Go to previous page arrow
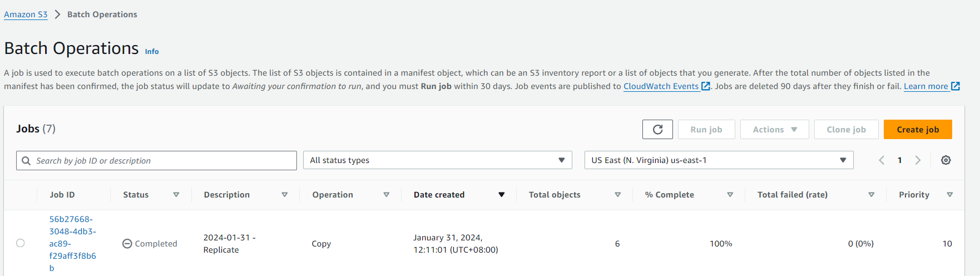Image resolution: width=980 pixels, height=276 pixels. [882, 160]
